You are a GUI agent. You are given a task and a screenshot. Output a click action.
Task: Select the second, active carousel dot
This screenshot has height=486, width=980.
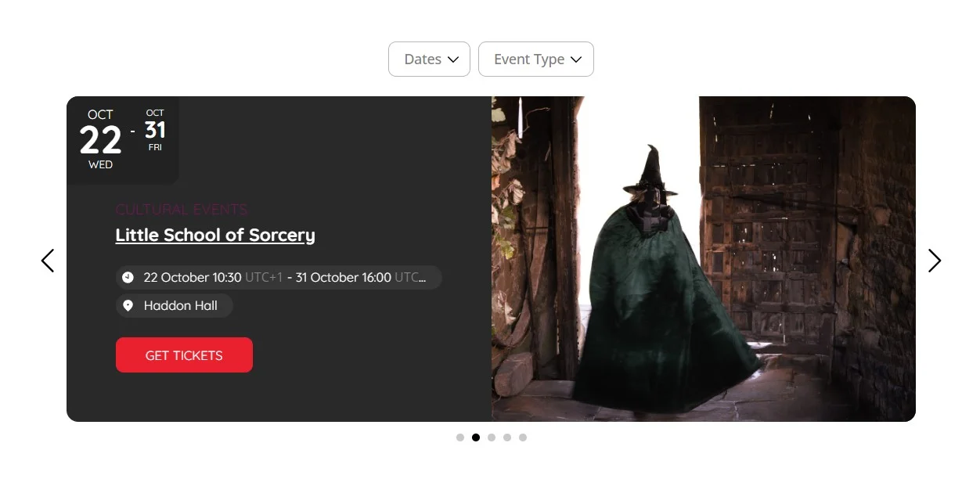click(x=476, y=437)
